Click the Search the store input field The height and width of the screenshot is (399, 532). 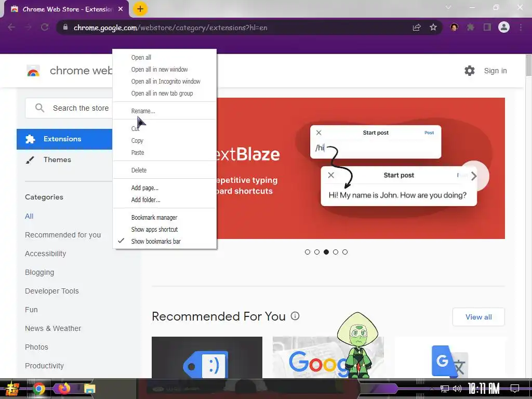tap(69, 108)
